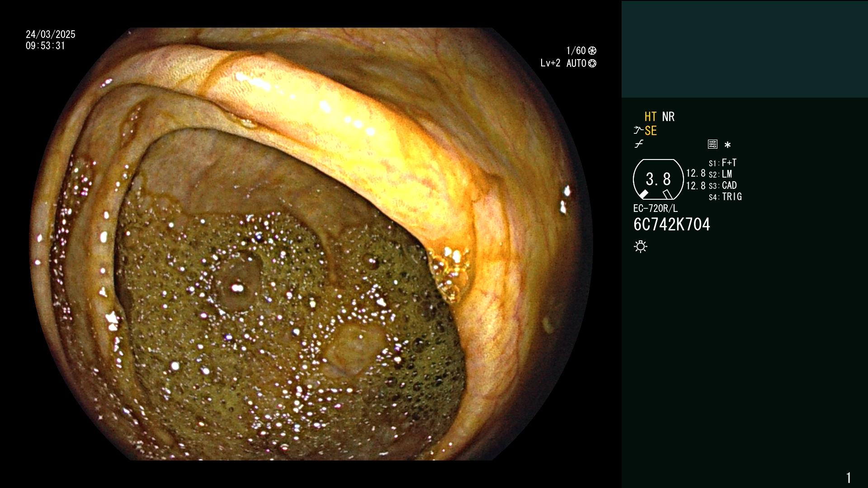Click the curve arrow icon left of SE
The width and height of the screenshot is (868, 488).
[x=638, y=131]
